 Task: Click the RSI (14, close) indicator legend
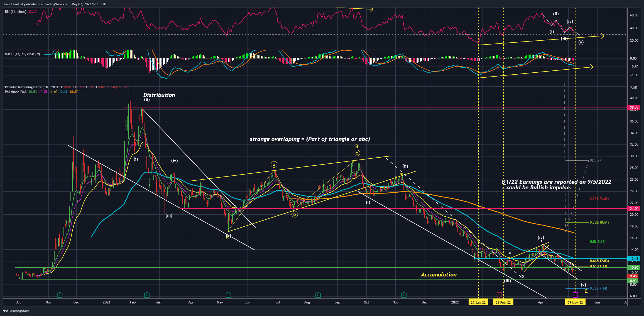16,12
